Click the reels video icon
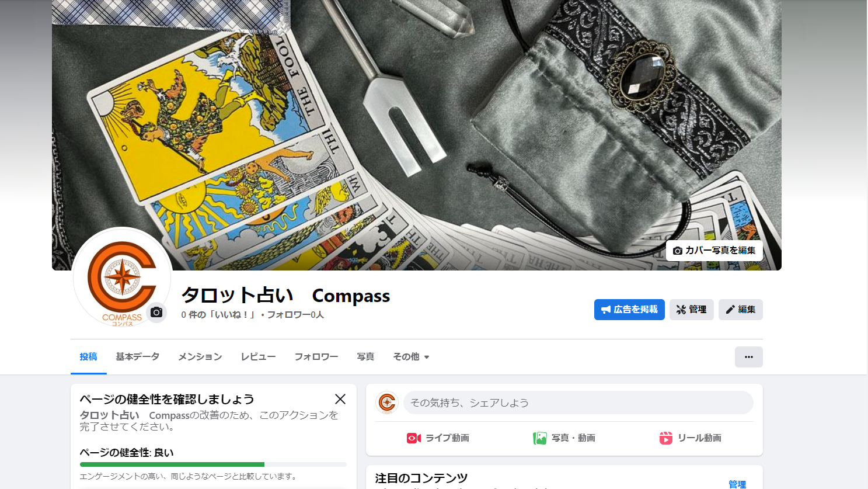Image resolution: width=868 pixels, height=489 pixels. (666, 438)
